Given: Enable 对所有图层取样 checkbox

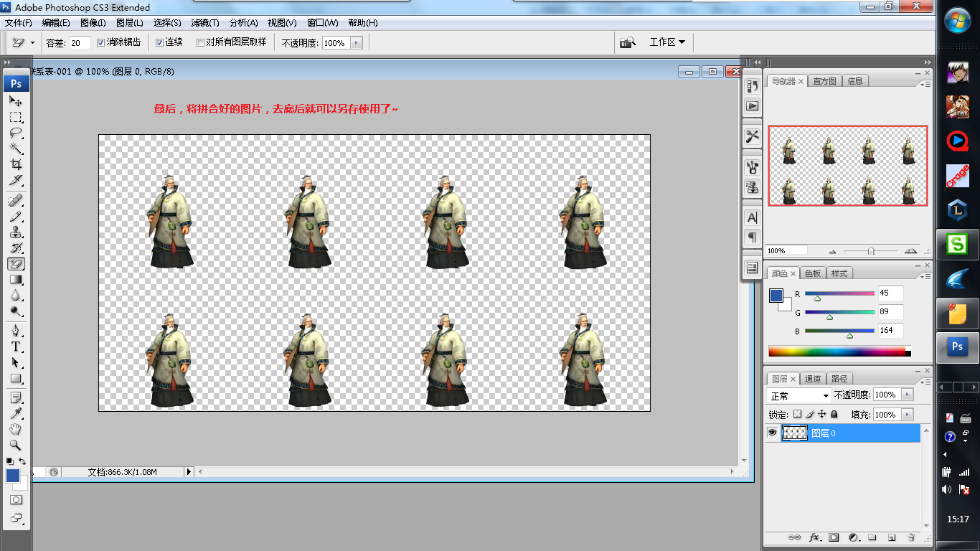Looking at the screenshot, I should click(200, 42).
